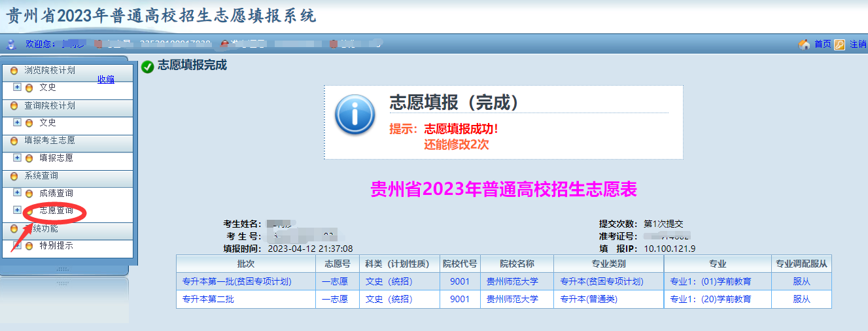This screenshot has width=868, height=331.
Task: Click the green checkmark icon beside 志愿填报完成
Action: (148, 66)
